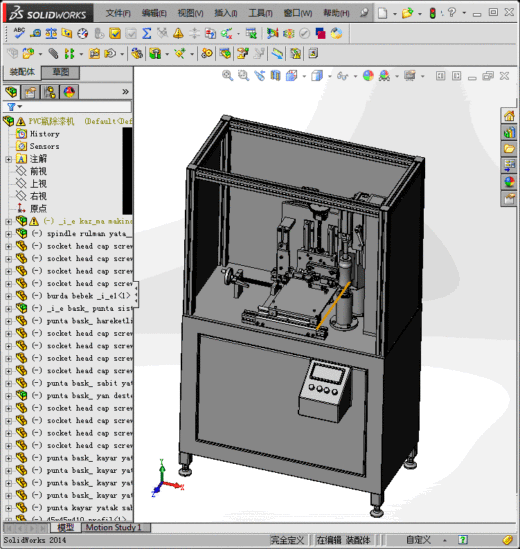Open the SolidWorks Resources home icon
Image resolution: width=520 pixels, height=549 pixels.
(509, 116)
